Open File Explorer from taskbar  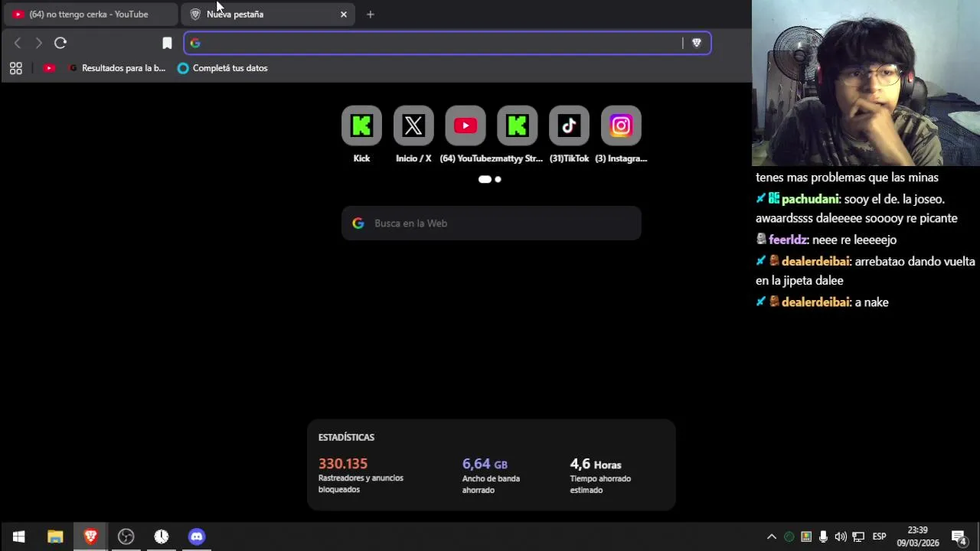pyautogui.click(x=55, y=536)
